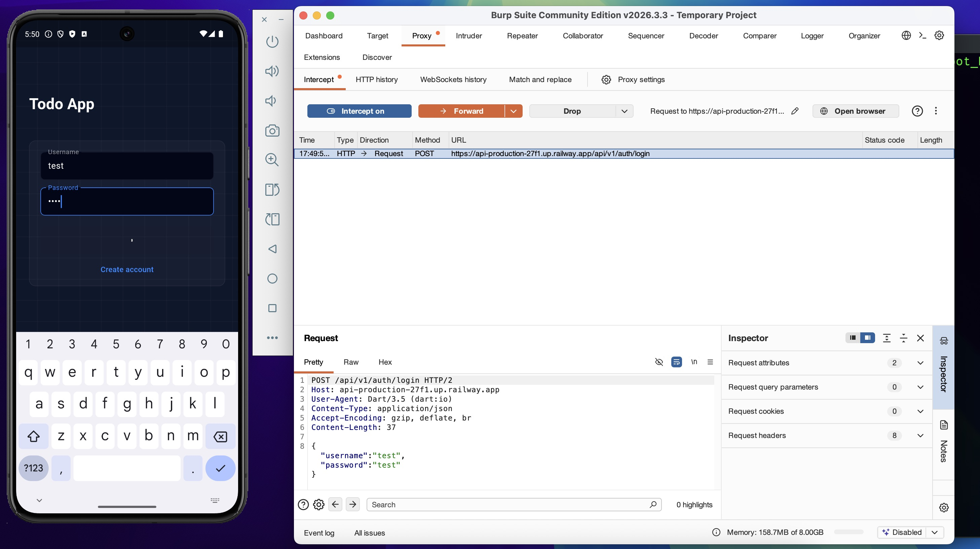Click Burp globe icon in top bar
This screenshot has width=980, height=549.
click(x=906, y=35)
